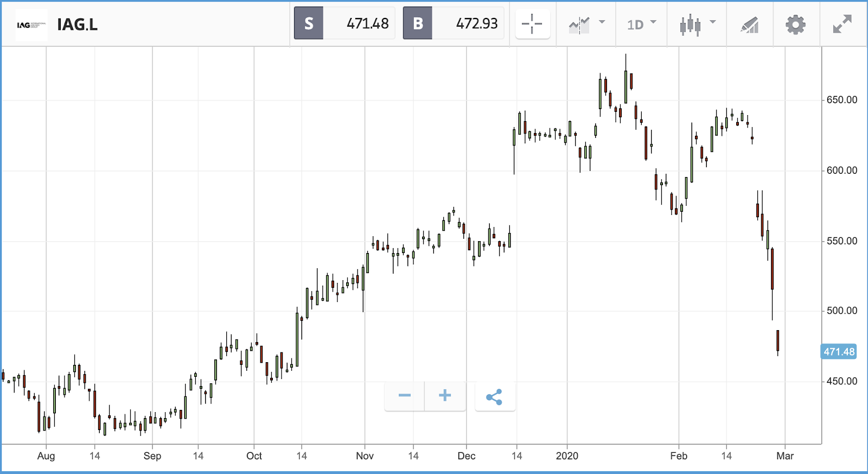Click the 600.00 price axis label
Viewport: 868px width, 474px height.
point(842,170)
